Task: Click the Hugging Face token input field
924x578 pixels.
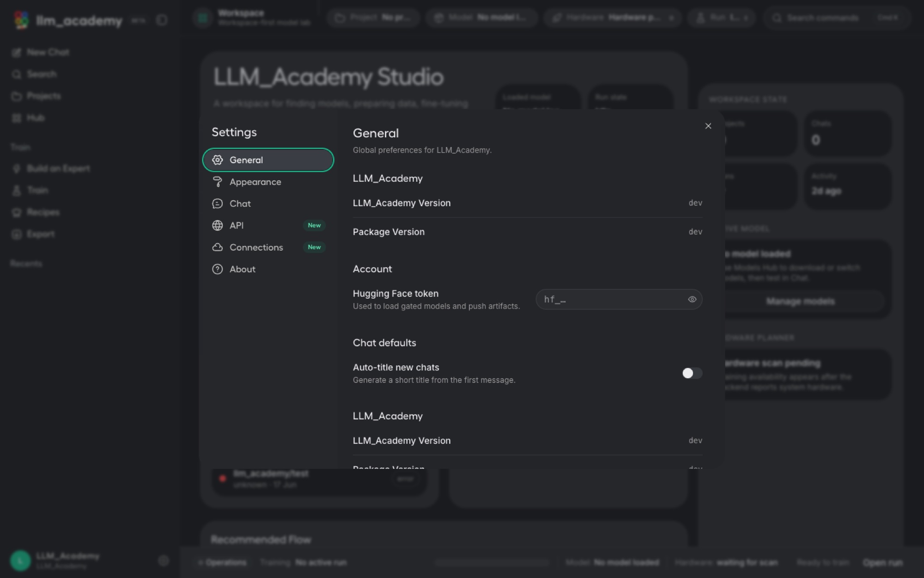Action: click(x=619, y=299)
